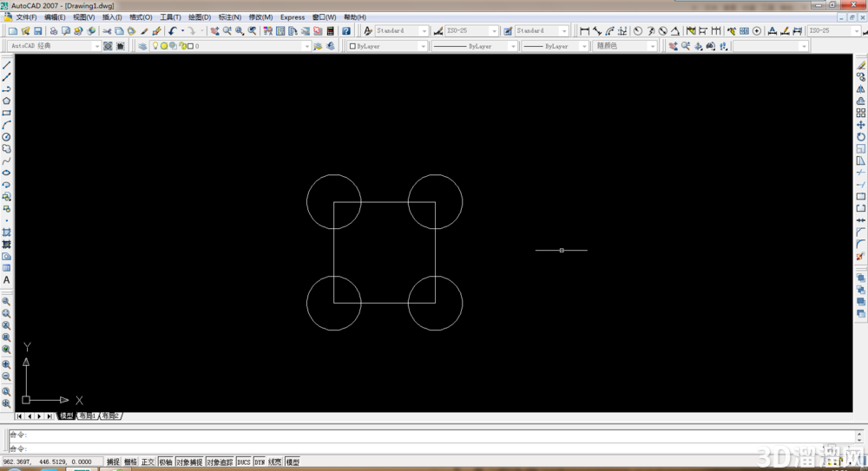Switch to the 布局1 layout tab
This screenshot has height=471, width=868.
coord(88,415)
